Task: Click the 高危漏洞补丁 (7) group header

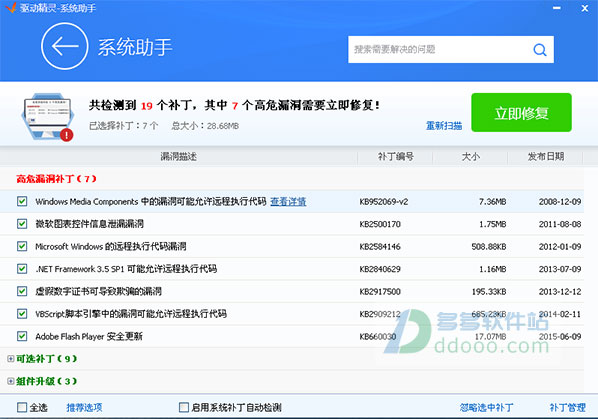Action: (x=56, y=178)
